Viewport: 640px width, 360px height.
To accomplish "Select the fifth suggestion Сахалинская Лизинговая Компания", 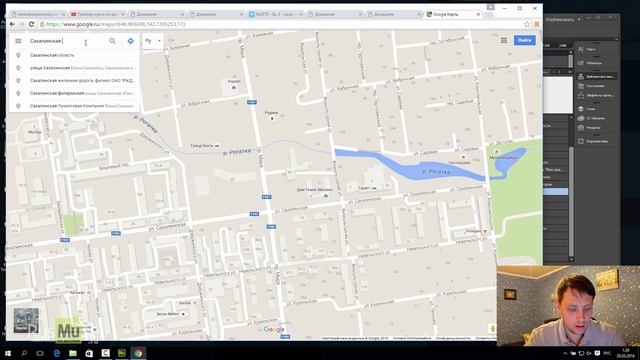I will (x=74, y=106).
